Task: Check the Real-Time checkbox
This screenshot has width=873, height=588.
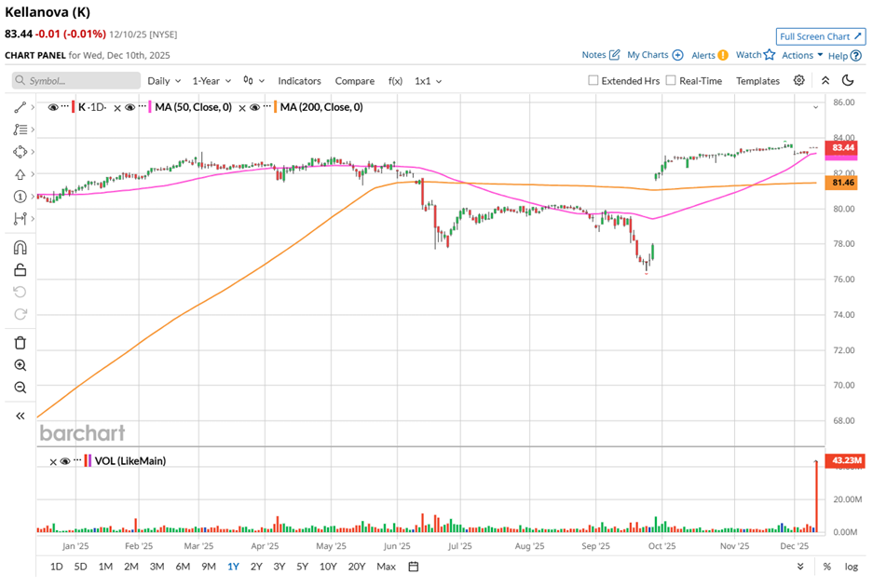Action: coord(672,81)
